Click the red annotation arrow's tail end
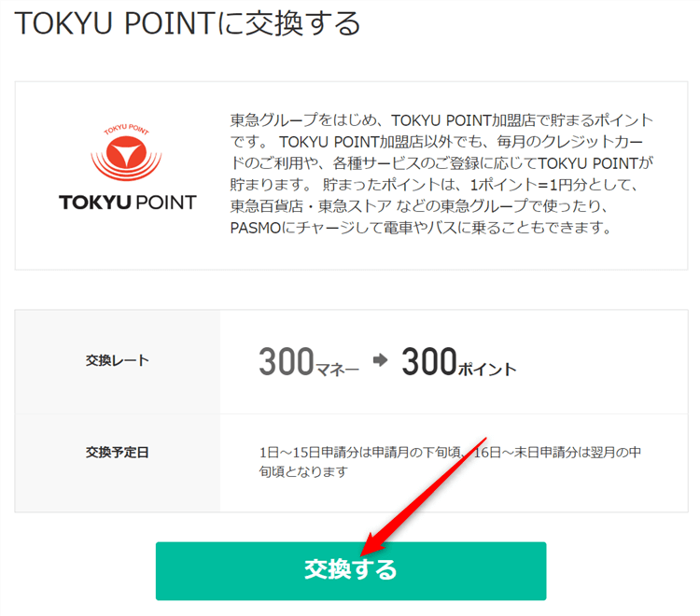This screenshot has width=700, height=616. tap(485, 437)
